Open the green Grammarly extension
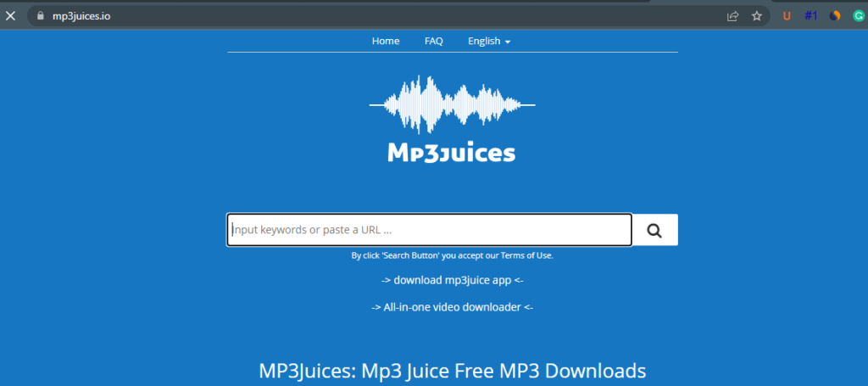The height and width of the screenshot is (386, 868). tap(860, 16)
